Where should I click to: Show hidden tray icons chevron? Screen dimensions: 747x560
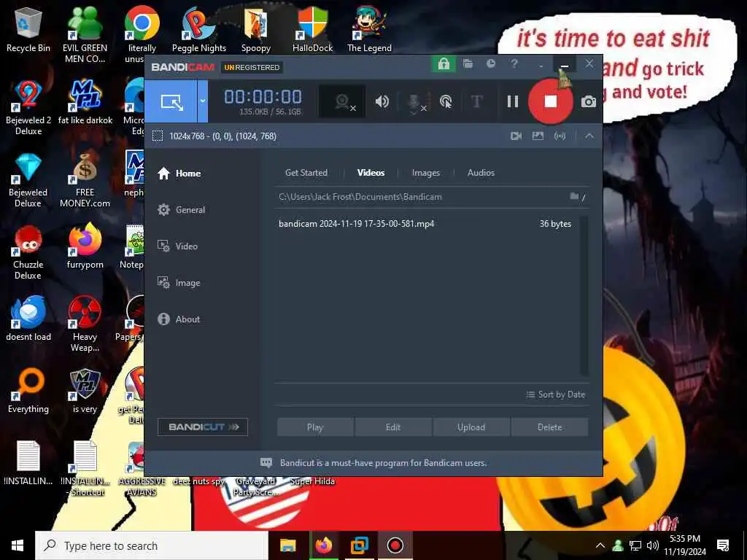click(x=600, y=545)
